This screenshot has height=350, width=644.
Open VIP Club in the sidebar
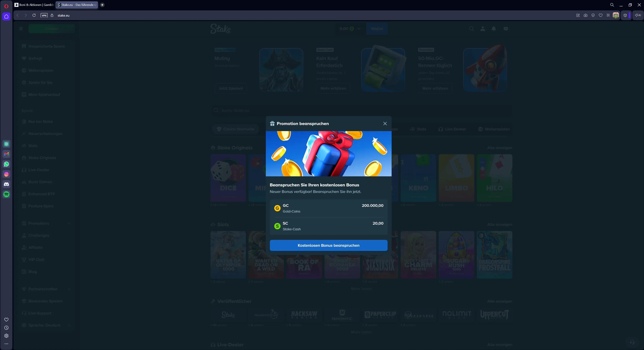[x=46, y=259]
